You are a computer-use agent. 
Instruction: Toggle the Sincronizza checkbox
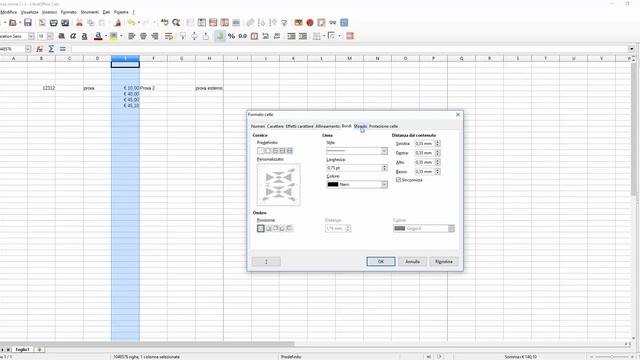coord(398,180)
